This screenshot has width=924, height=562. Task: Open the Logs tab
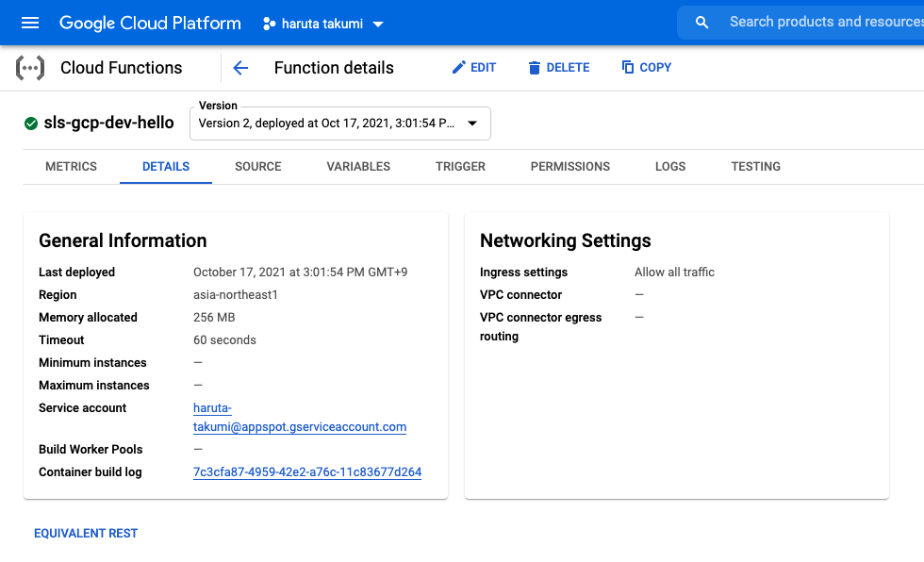click(670, 167)
